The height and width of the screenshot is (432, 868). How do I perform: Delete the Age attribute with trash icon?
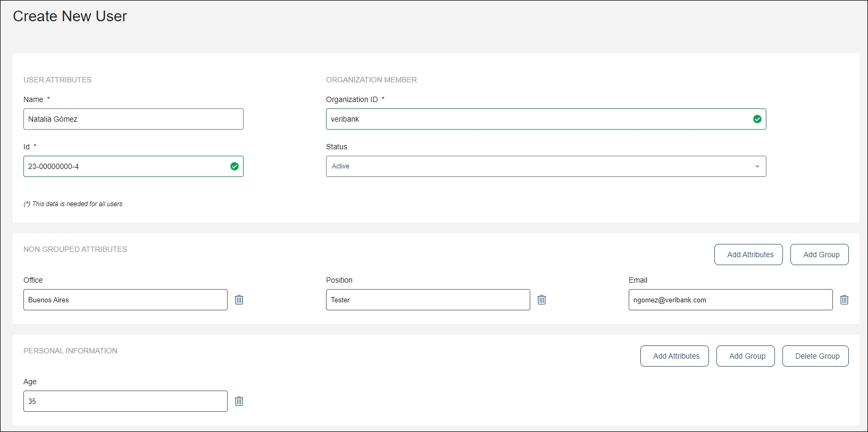coord(239,401)
